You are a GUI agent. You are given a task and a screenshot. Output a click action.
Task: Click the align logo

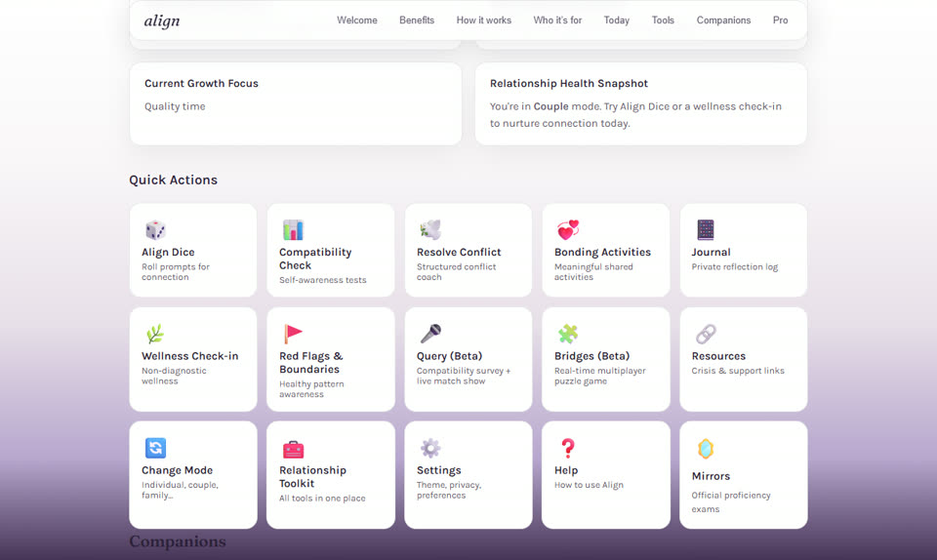162,20
